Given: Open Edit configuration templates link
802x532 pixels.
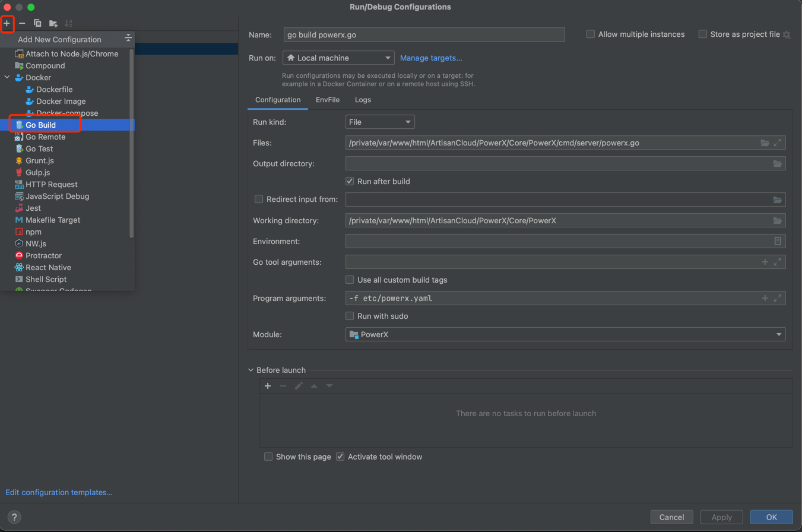Looking at the screenshot, I should pos(59,492).
